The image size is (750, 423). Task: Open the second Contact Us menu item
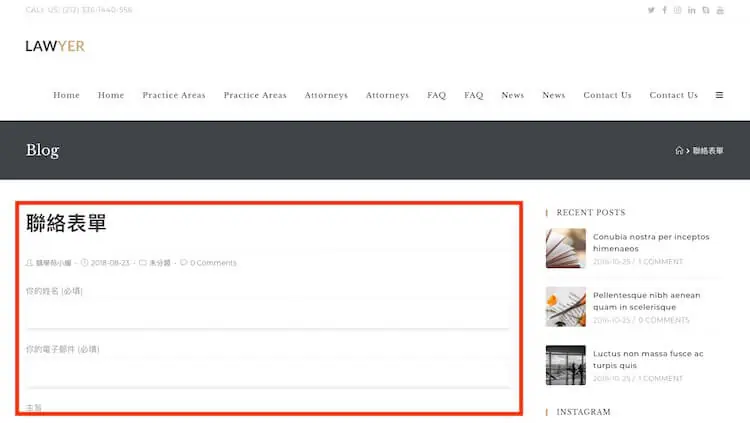tap(673, 95)
